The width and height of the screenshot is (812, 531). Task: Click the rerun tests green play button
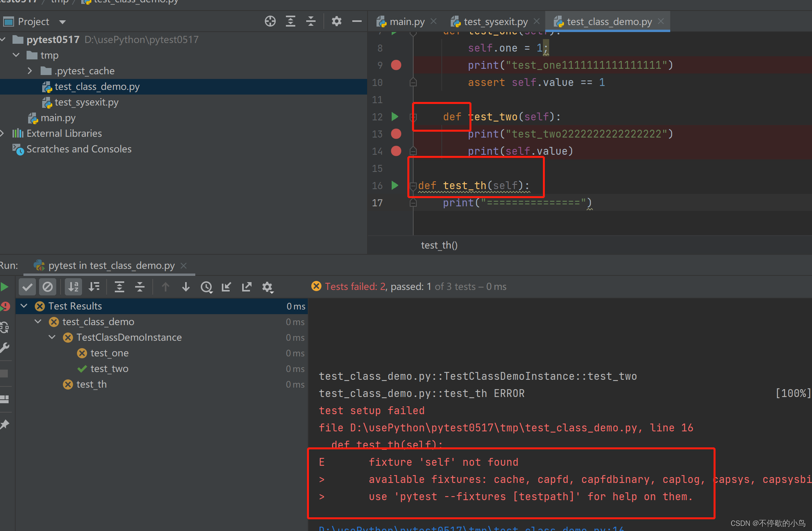[x=5, y=287]
